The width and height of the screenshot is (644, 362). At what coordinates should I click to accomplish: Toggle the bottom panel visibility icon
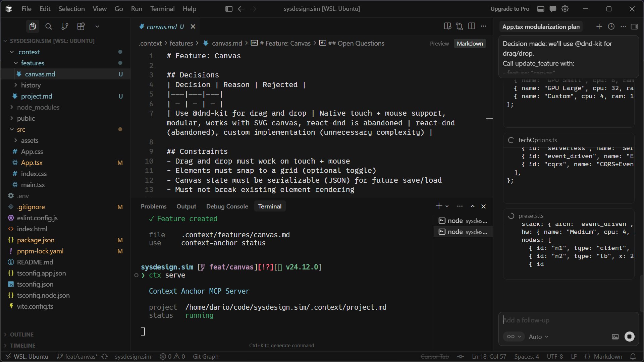pyautogui.click(x=541, y=9)
